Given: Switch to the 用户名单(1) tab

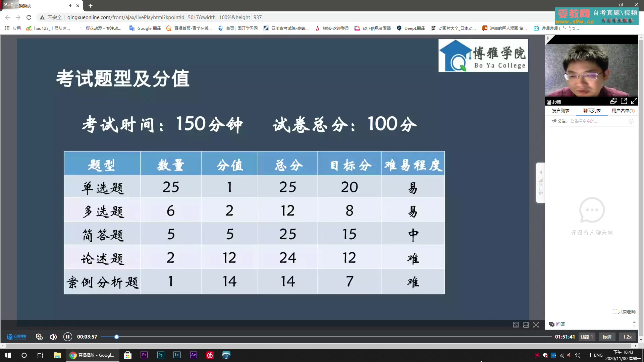Looking at the screenshot, I should click(x=623, y=110).
